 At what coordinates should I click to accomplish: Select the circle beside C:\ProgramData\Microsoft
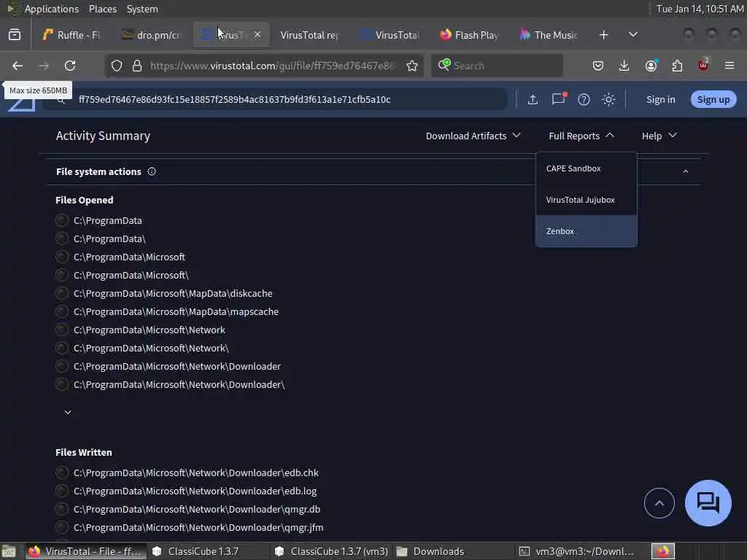pyautogui.click(x=61, y=257)
